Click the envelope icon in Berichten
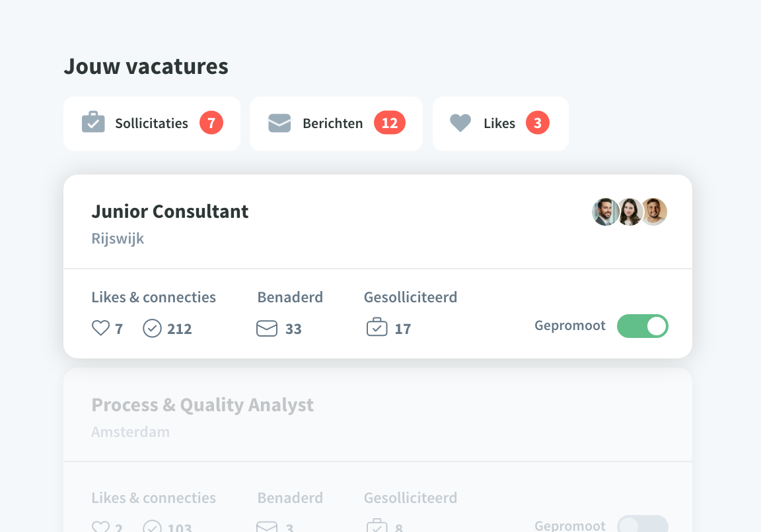Screen dimensions: 761x532 279,123
